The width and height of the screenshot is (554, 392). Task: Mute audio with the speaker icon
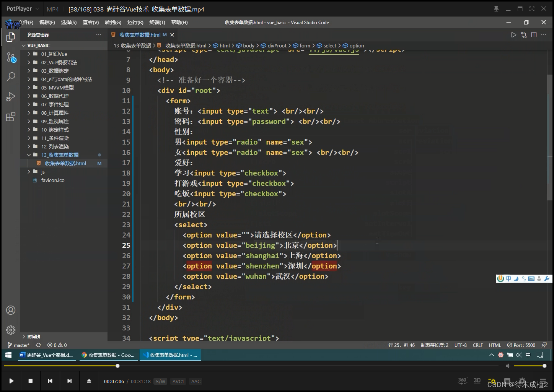[x=508, y=366]
